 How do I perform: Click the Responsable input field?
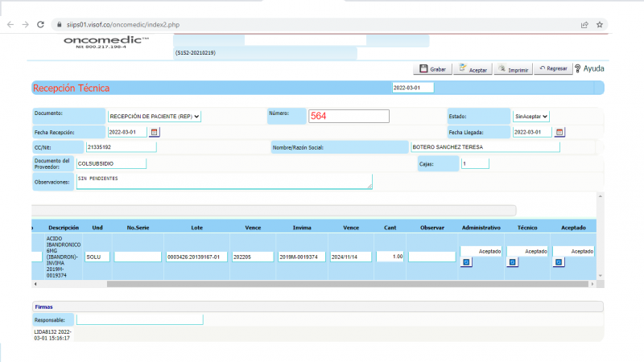139,319
